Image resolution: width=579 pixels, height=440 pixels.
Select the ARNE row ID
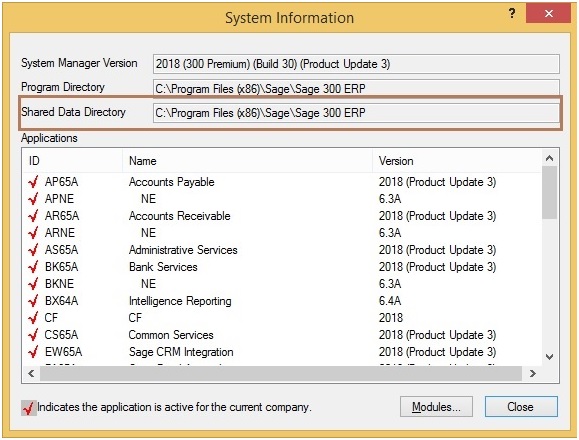pos(60,233)
